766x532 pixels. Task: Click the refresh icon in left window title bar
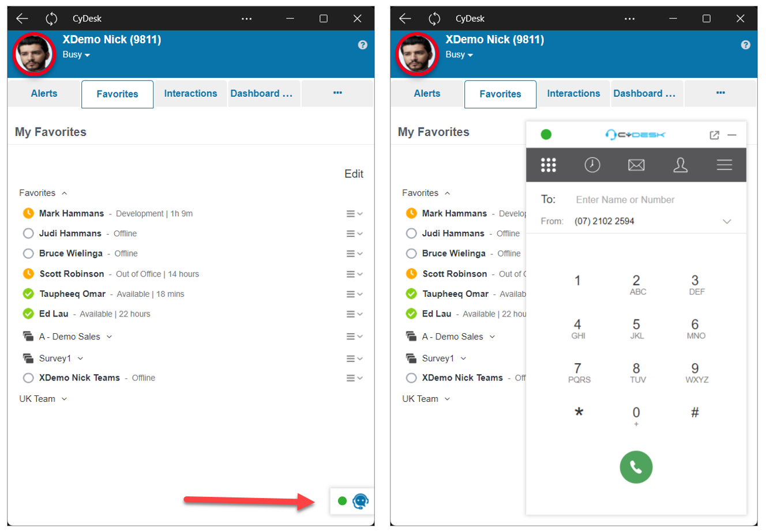52,18
